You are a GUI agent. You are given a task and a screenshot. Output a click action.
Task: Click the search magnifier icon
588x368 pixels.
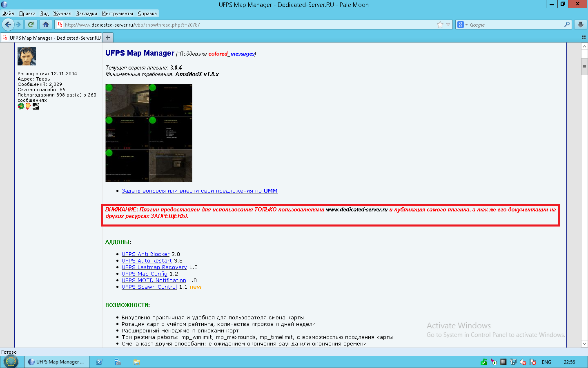(567, 25)
